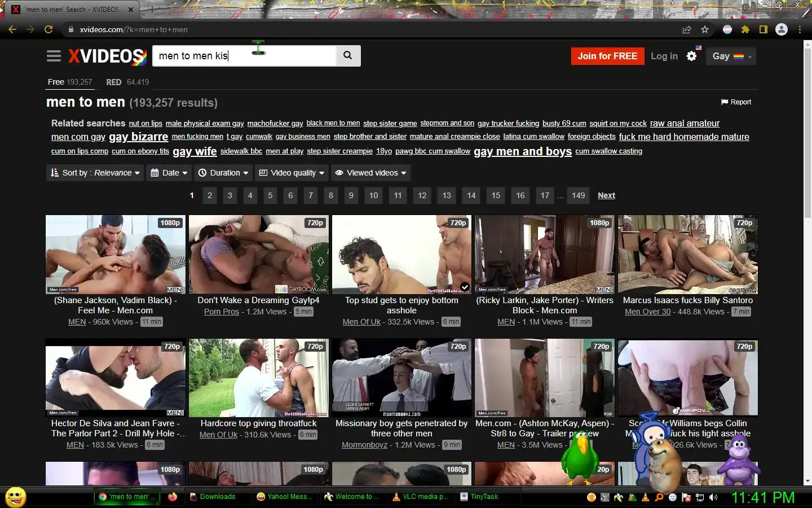Go to results page 2
The image size is (812, 508).
pyautogui.click(x=210, y=195)
